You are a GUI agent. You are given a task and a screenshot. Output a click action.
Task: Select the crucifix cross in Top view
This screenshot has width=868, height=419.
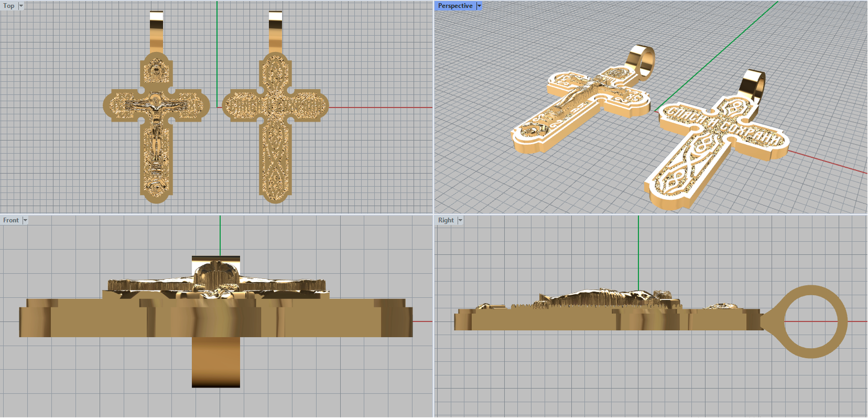156,130
